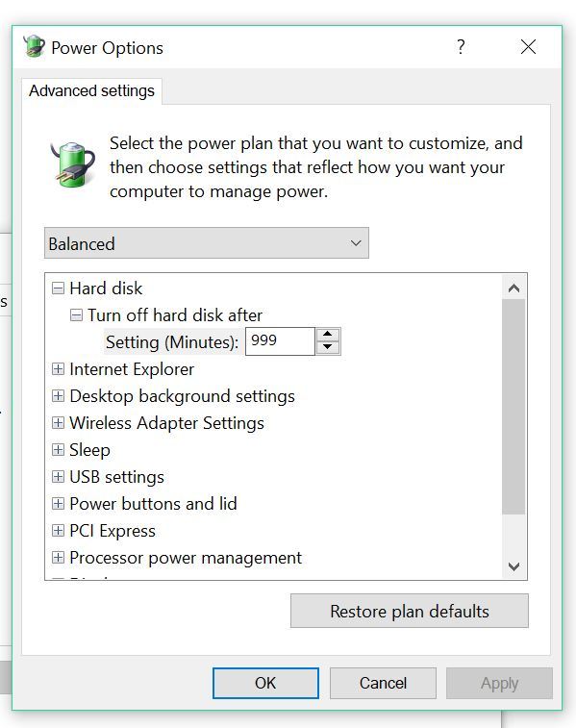Collapse Turn off hard disk after node
This screenshot has height=728, width=576.
pyautogui.click(x=76, y=315)
